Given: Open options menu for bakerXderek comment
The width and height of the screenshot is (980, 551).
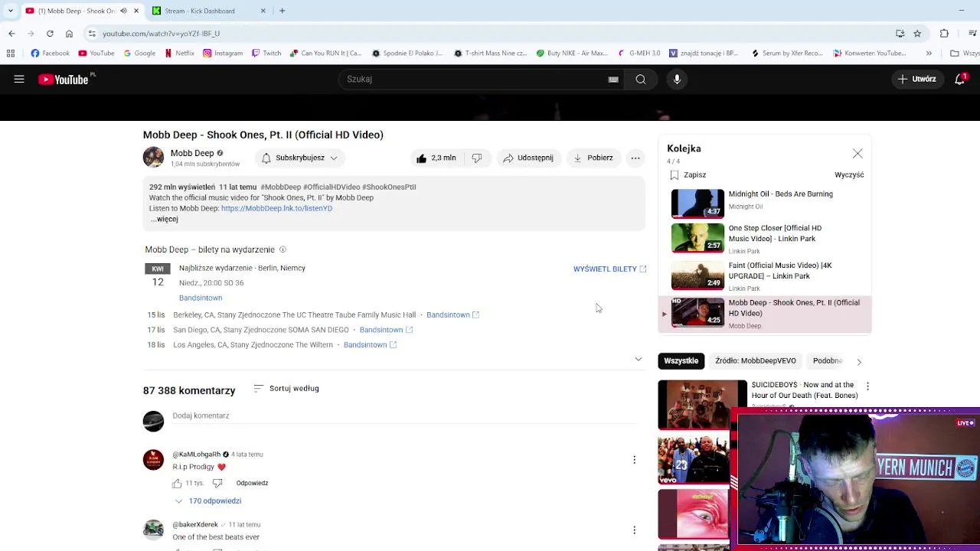Looking at the screenshot, I should point(634,530).
